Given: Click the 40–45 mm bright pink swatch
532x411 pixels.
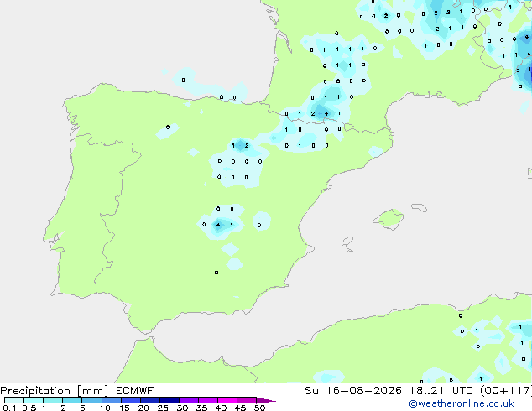Looking at the screenshot, I should tap(227, 400).
